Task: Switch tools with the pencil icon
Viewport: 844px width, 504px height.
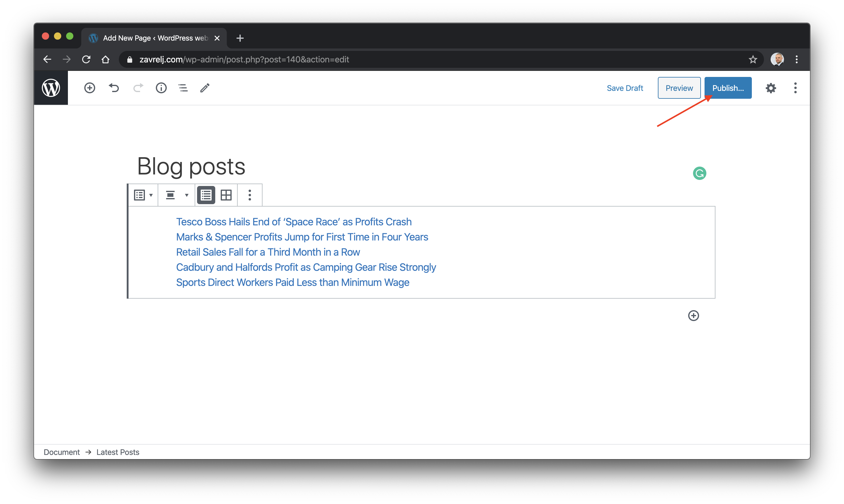Action: [205, 88]
